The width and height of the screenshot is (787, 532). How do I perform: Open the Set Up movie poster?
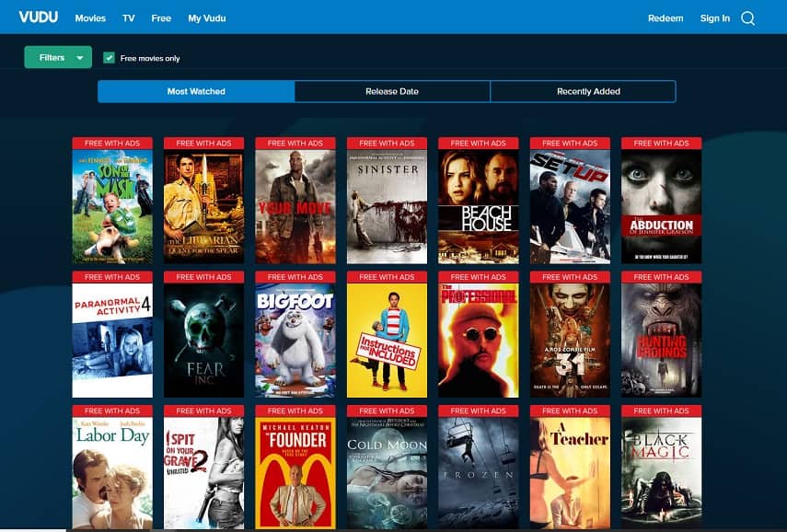click(570, 207)
